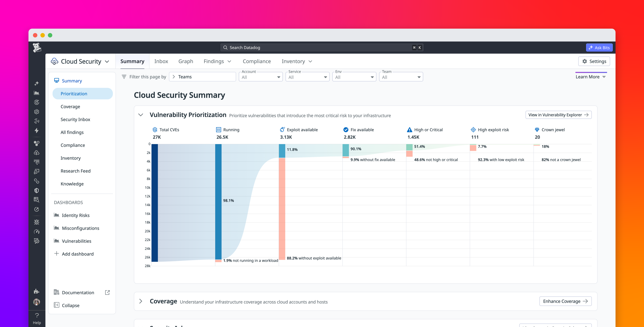Click the dark blue Total CVEs bar
The width and height of the screenshot is (644, 327).
155,203
